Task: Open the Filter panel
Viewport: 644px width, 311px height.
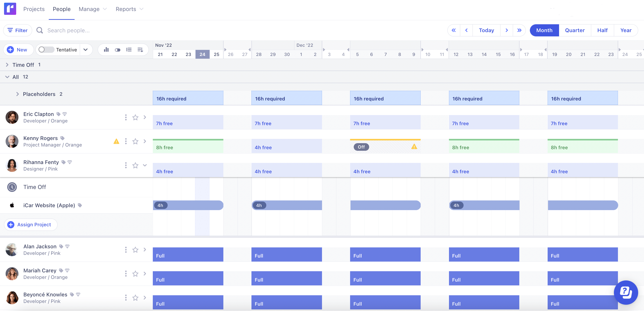Action: [x=18, y=30]
